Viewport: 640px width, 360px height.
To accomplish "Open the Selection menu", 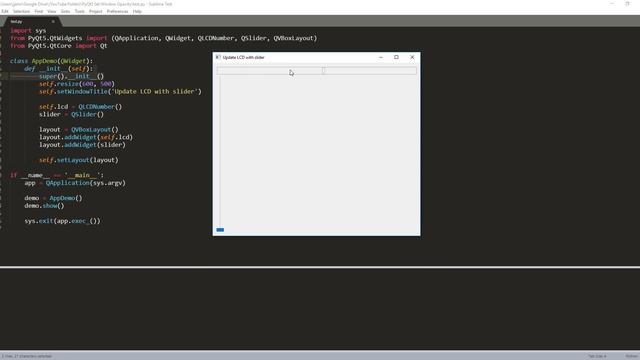I will [21, 11].
